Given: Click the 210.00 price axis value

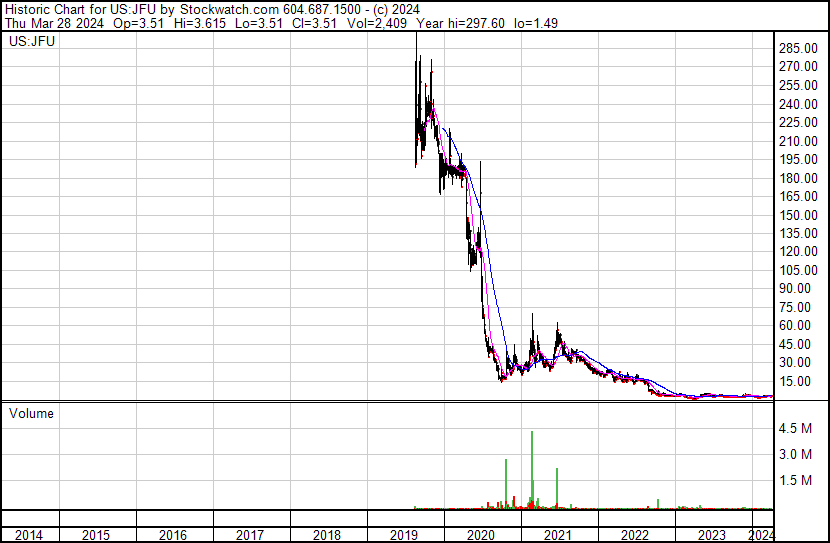Looking at the screenshot, I should [x=798, y=141].
